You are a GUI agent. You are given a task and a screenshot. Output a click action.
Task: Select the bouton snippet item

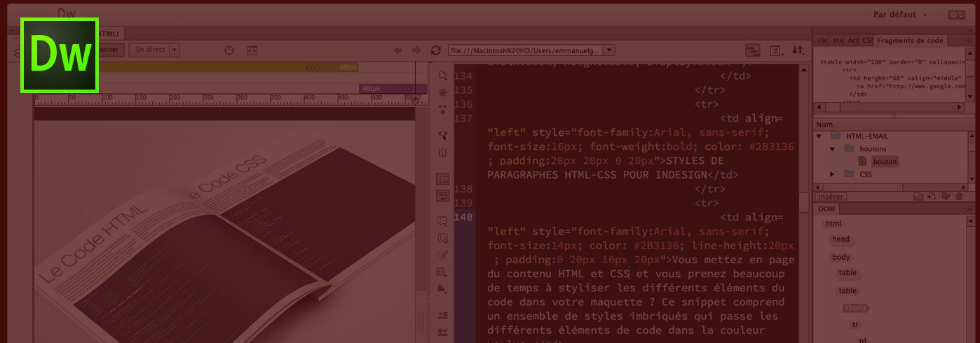pyautogui.click(x=885, y=162)
